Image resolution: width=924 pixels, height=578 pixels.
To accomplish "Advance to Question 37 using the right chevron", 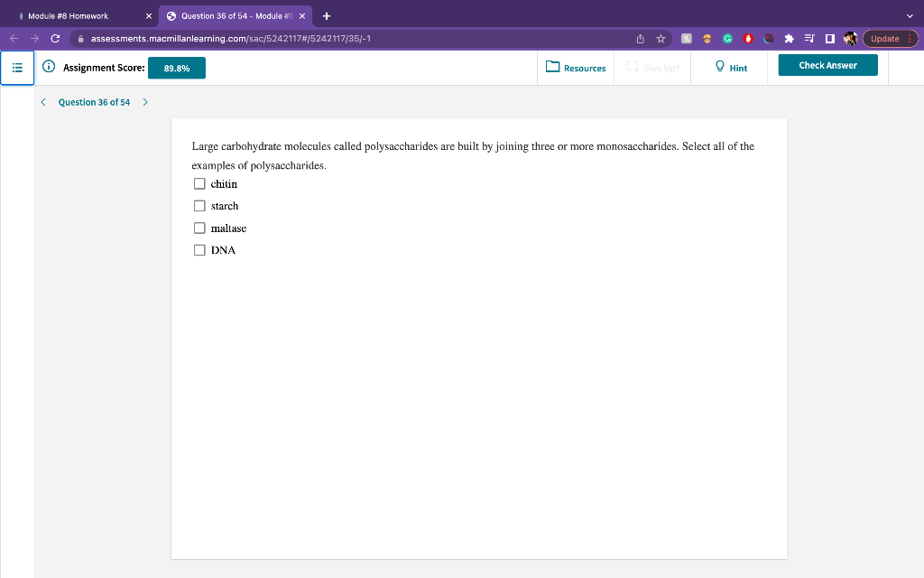I will click(144, 102).
